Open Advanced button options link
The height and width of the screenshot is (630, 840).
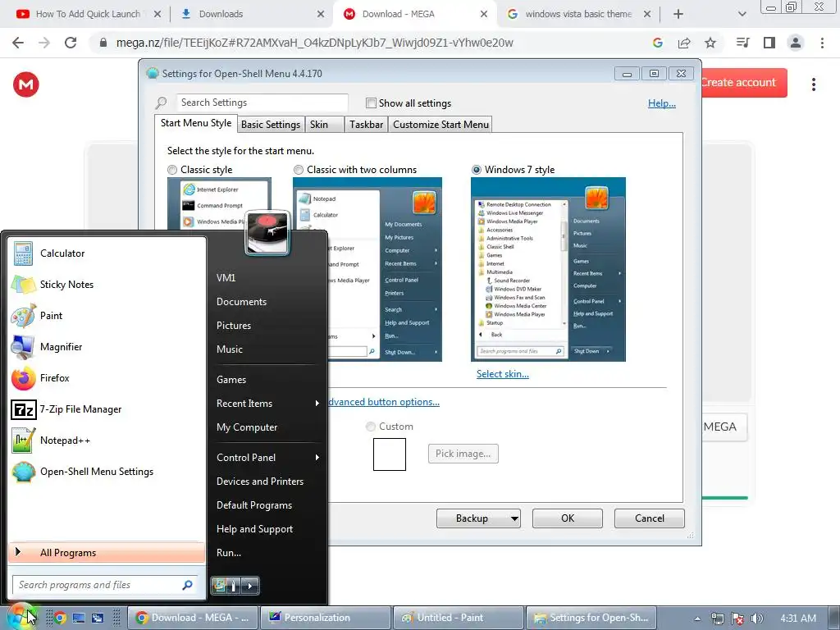(x=384, y=402)
